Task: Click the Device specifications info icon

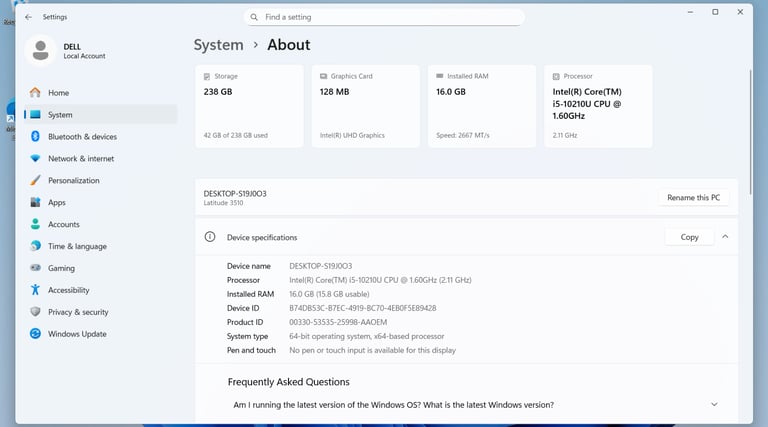Action: point(210,237)
